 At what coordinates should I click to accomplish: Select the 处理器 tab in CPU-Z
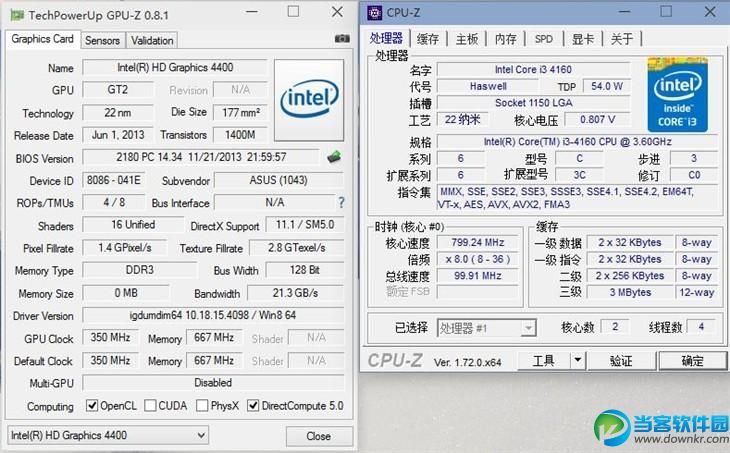386,38
